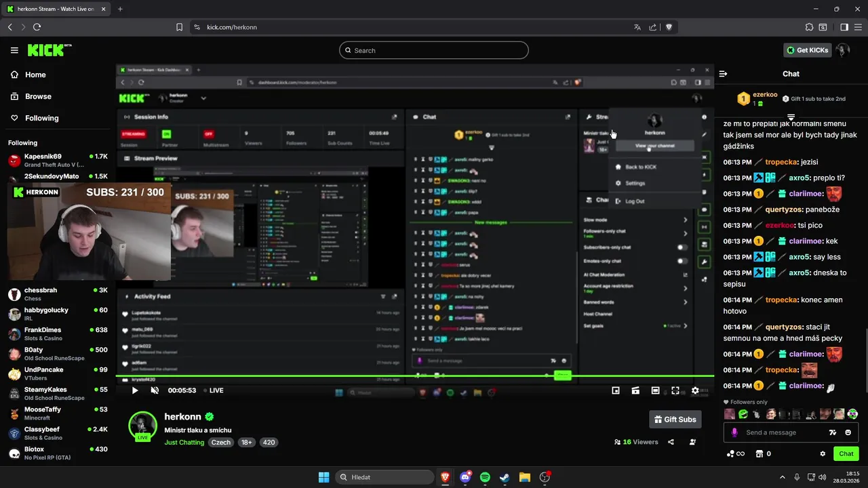Viewport: 868px width, 488px height.
Task: Open Biotox No Pixel RP channel
Action: click(x=58, y=453)
